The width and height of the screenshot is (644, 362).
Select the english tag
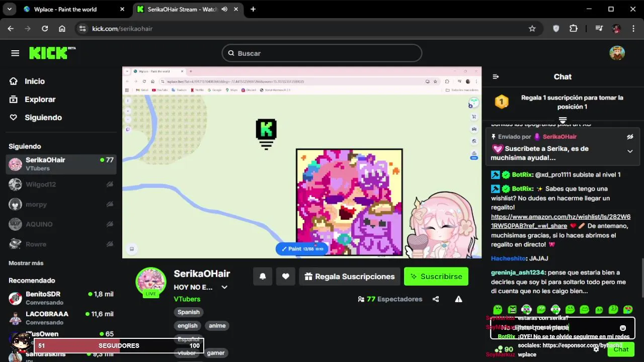pos(188,326)
